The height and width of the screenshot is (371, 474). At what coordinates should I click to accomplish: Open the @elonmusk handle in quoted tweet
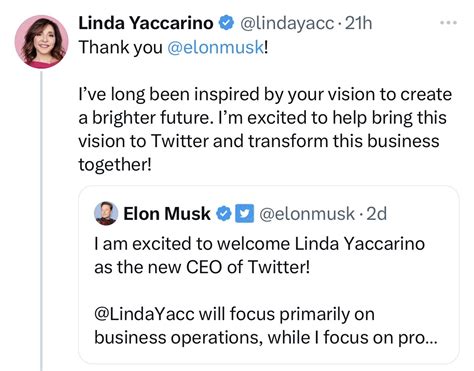pos(307,214)
